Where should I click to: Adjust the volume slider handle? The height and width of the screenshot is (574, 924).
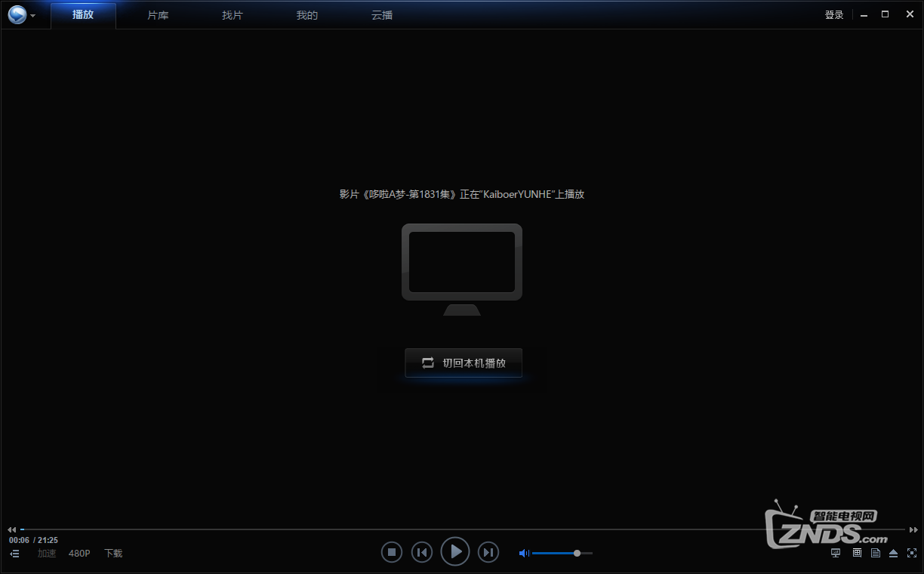577,553
